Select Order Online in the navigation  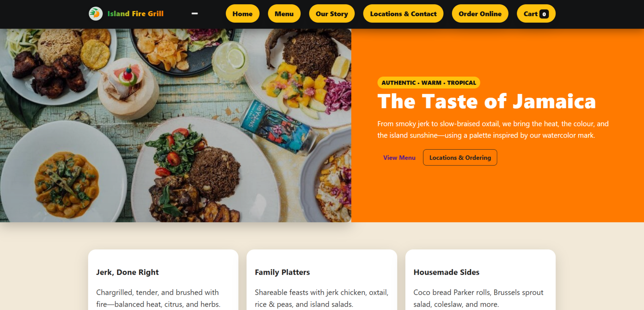click(x=480, y=14)
